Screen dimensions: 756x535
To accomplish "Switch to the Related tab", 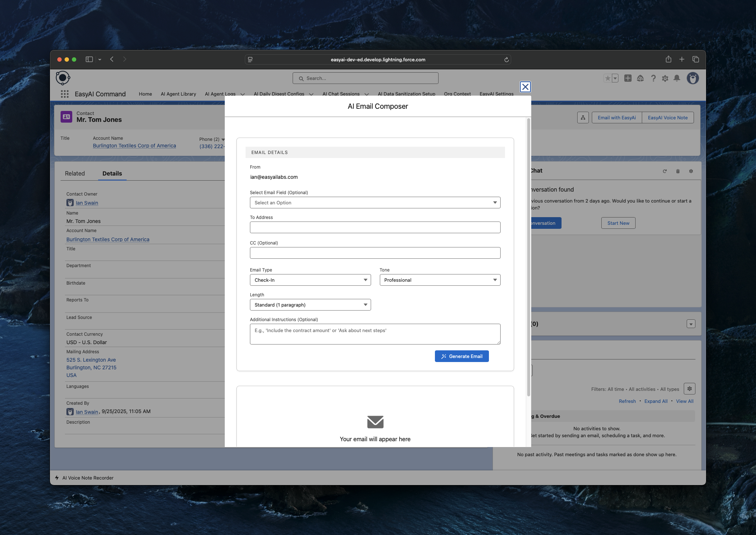I will pos(75,173).
